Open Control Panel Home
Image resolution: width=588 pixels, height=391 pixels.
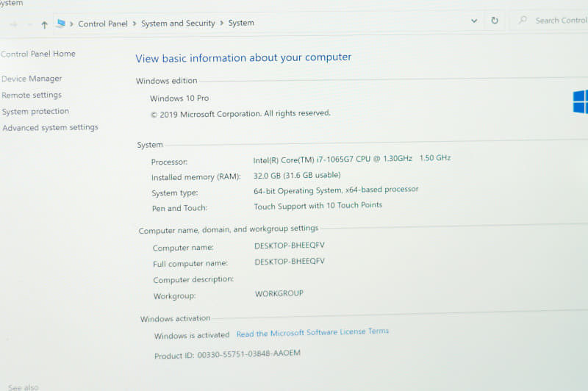(38, 54)
